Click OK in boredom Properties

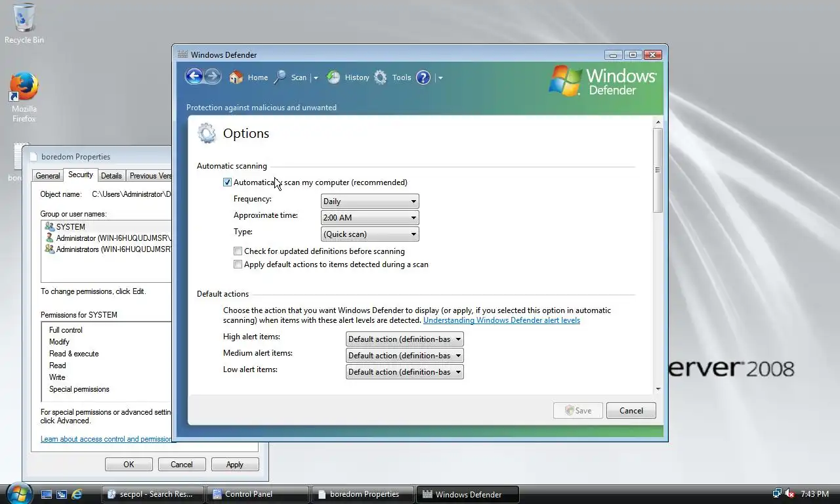[x=129, y=464]
